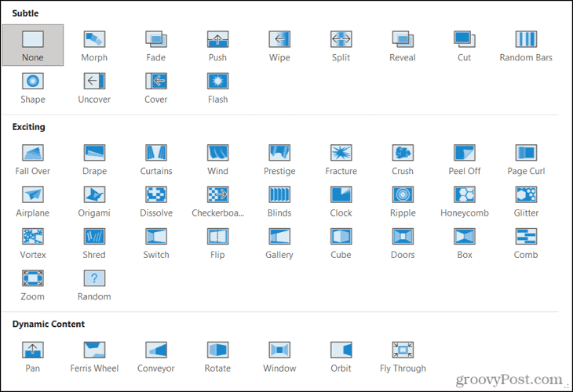Select the Gallery transition
573x392 pixels.
pyautogui.click(x=279, y=243)
